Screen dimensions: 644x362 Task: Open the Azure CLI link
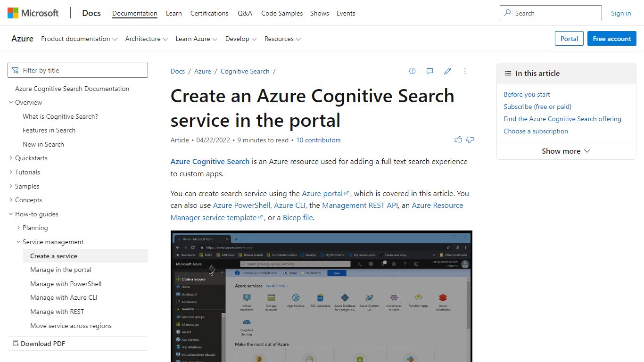290,205
